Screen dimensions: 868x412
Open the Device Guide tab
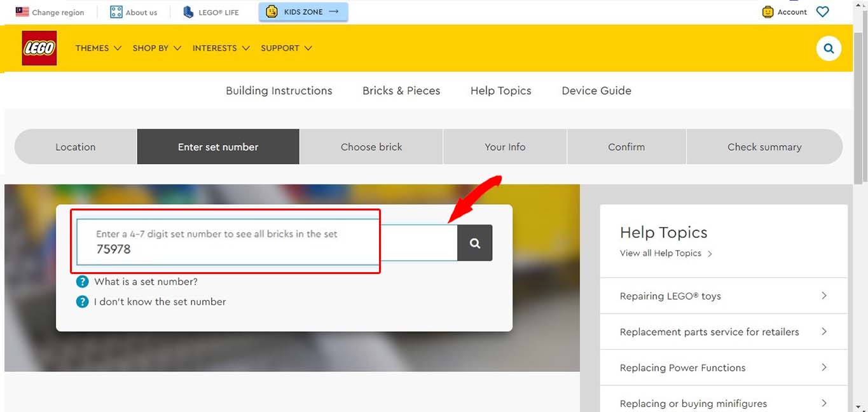click(596, 90)
